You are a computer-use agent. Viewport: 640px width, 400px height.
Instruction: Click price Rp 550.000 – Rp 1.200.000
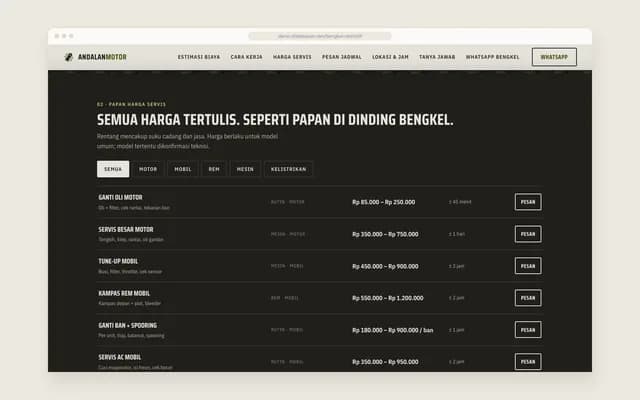coord(388,298)
